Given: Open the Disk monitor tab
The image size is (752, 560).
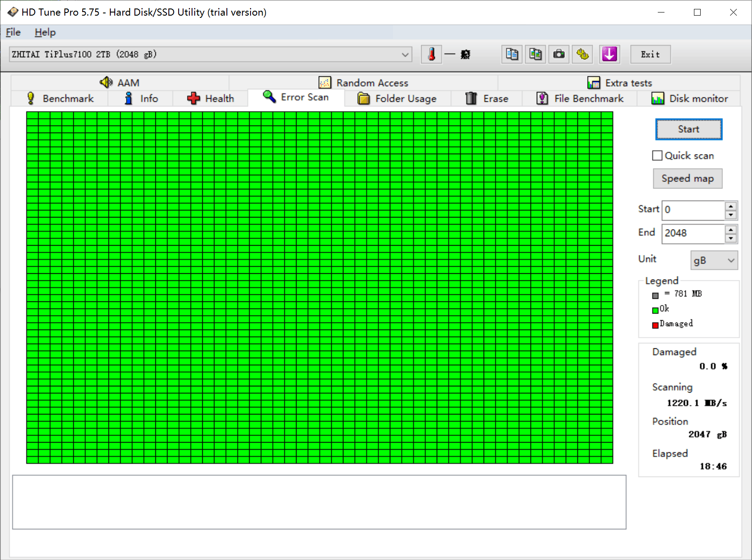Looking at the screenshot, I should (x=689, y=98).
